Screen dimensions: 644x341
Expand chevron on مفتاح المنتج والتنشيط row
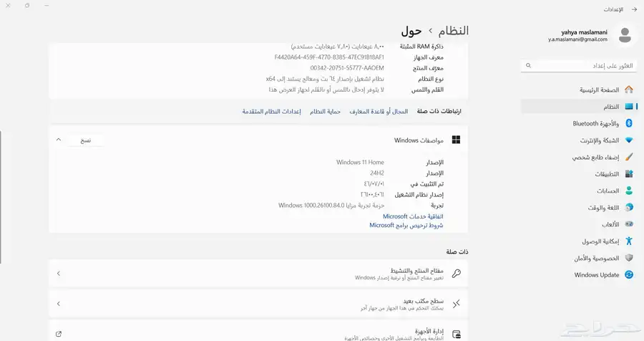pyautogui.click(x=59, y=274)
